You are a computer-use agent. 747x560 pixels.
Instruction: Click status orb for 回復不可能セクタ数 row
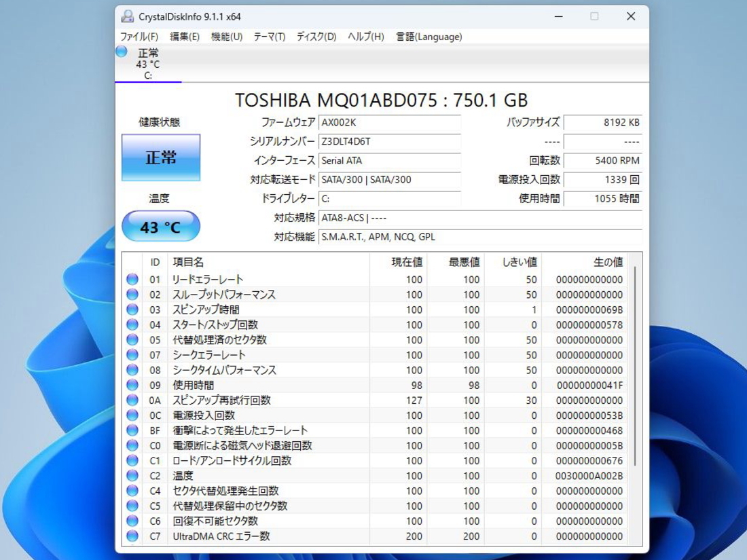click(132, 521)
